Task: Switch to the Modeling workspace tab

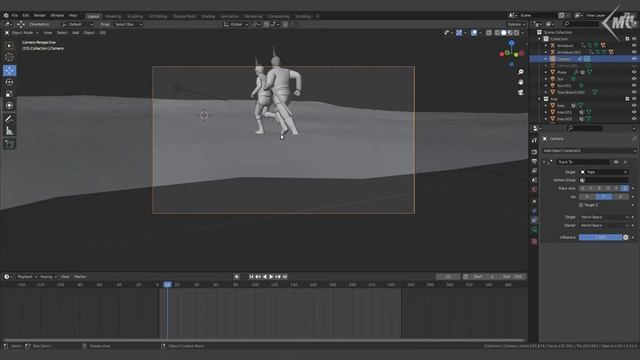Action: click(113, 16)
